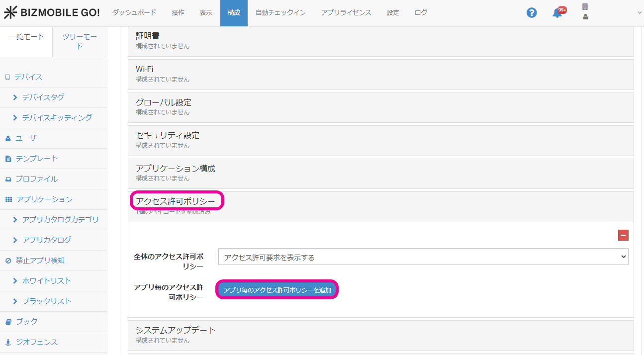Screen dimensions: 644x355
Task: Open the プロファイル sidebar item
Action: click(x=36, y=179)
